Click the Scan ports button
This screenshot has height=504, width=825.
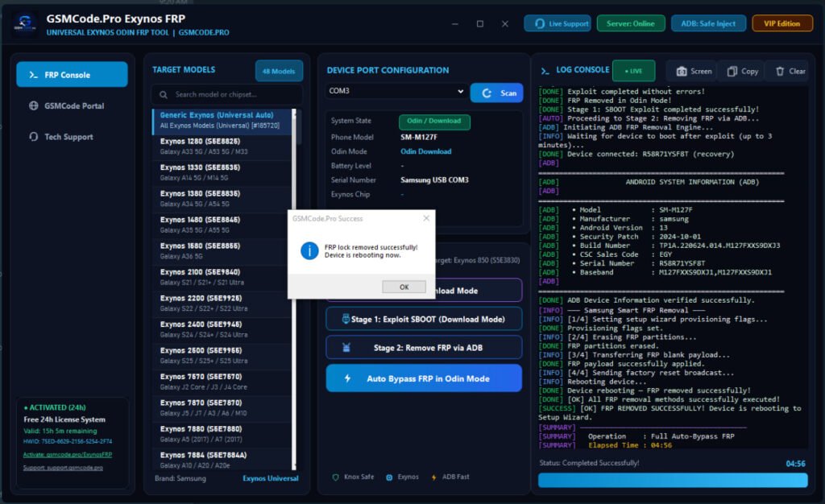click(496, 93)
